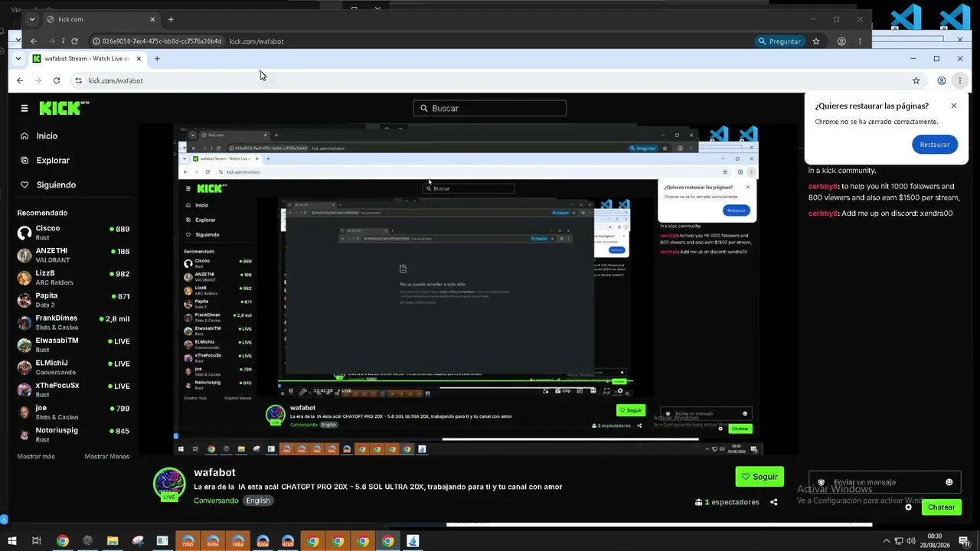The width and height of the screenshot is (980, 551).
Task: Open the sailboat app on the taskbar
Action: click(413, 541)
